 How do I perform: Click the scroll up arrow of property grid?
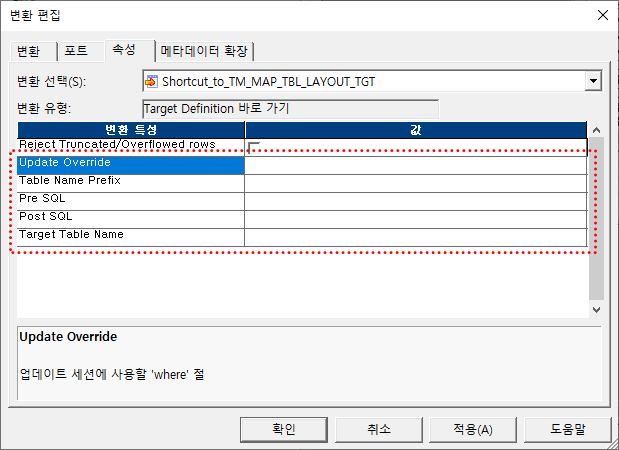tap(596, 130)
